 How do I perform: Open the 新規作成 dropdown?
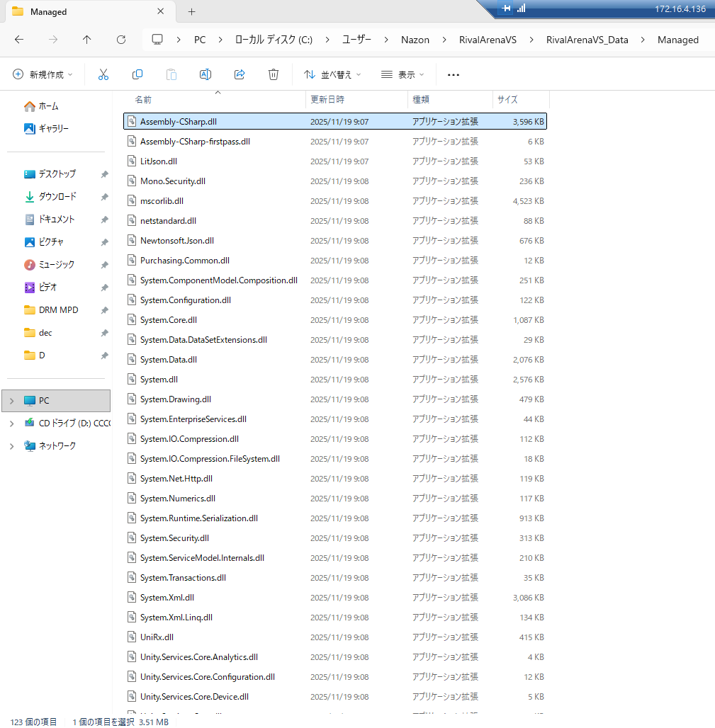coord(44,74)
